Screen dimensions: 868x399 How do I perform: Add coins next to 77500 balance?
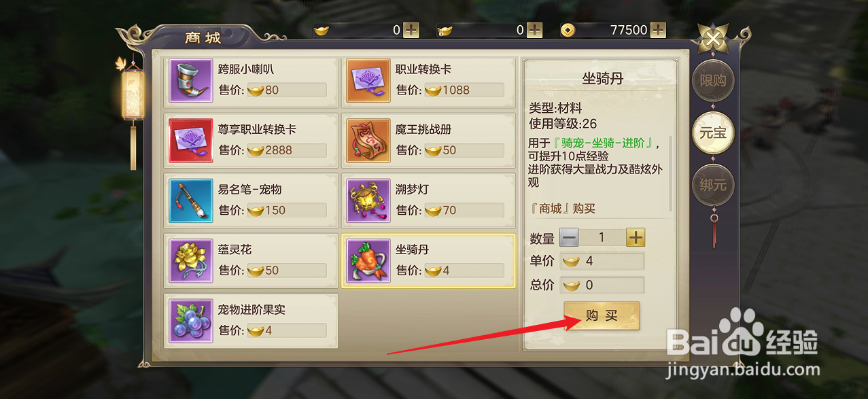click(658, 30)
